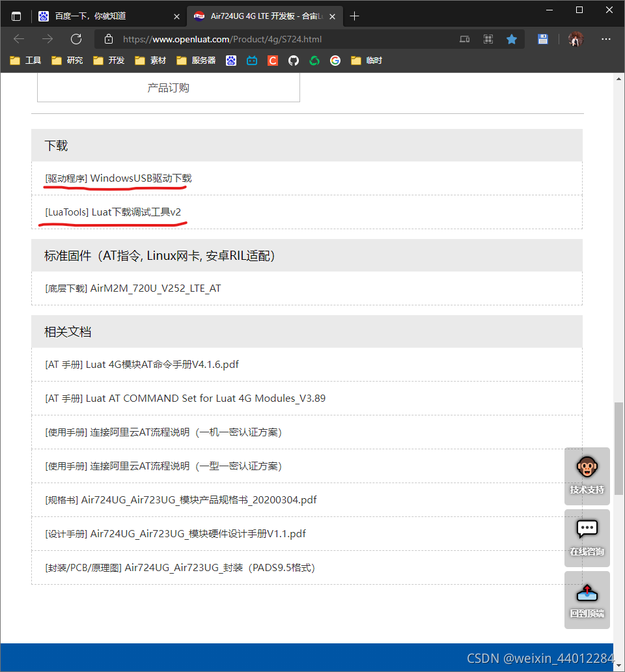This screenshot has height=672, width=625.
Task: Open 模块硬件设计手册V1.1.pdf link
Action: 175,534
